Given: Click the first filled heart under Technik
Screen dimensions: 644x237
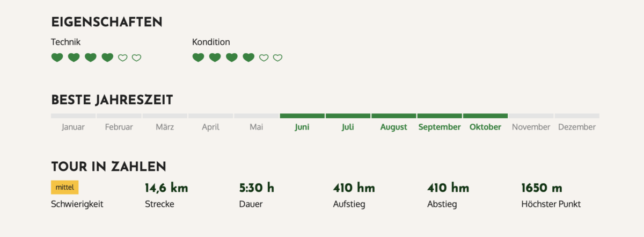Looking at the screenshot, I should pyautogui.click(x=57, y=58).
